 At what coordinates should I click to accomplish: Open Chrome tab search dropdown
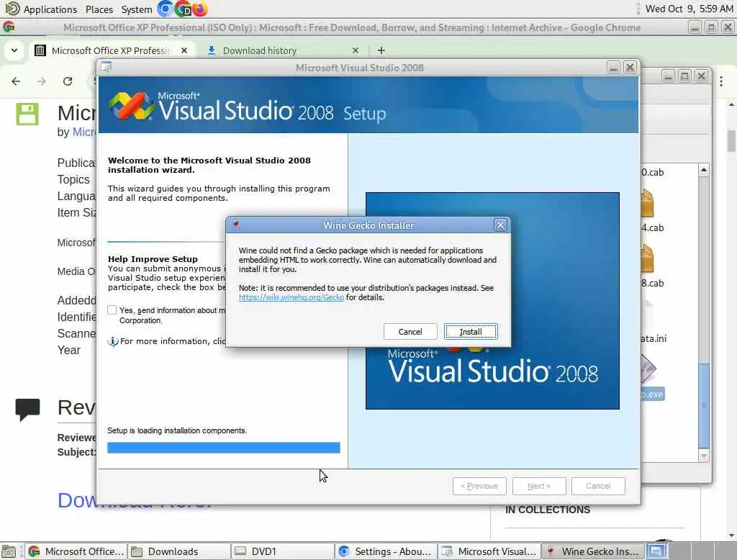coord(14,50)
